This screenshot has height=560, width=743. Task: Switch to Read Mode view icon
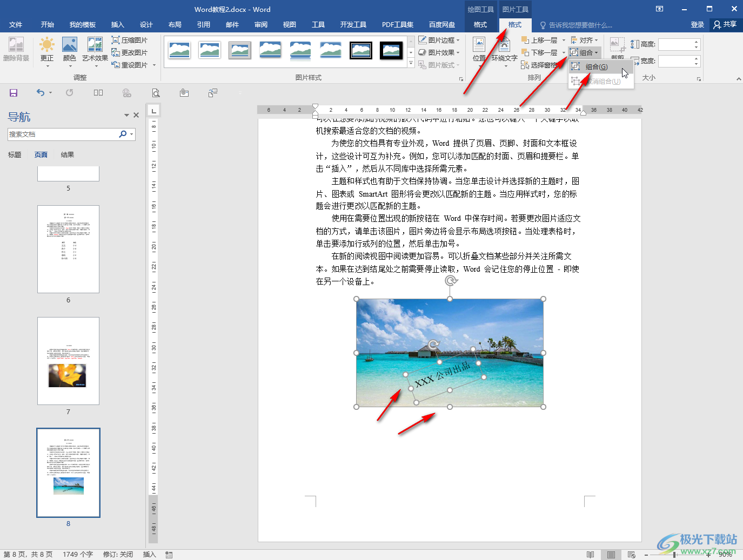(591, 555)
